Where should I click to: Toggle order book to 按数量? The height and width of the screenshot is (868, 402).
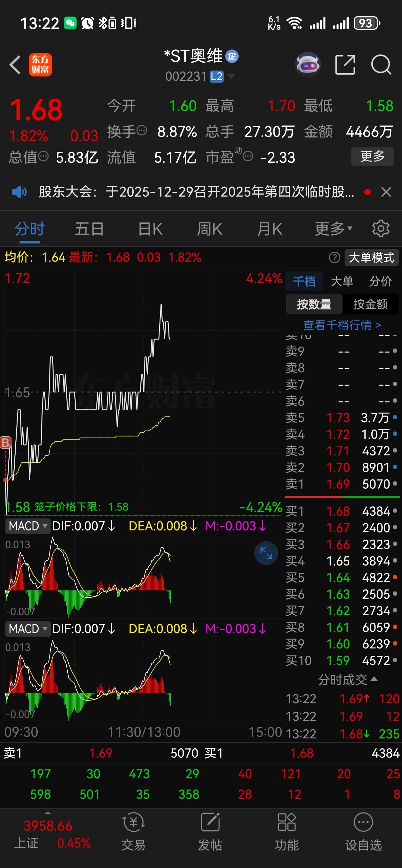(x=314, y=304)
